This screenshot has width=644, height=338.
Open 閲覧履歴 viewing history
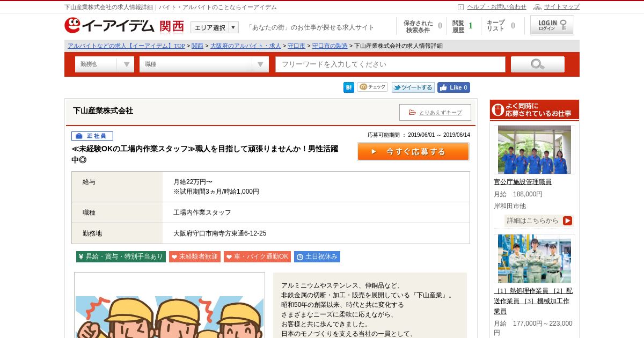(x=463, y=26)
